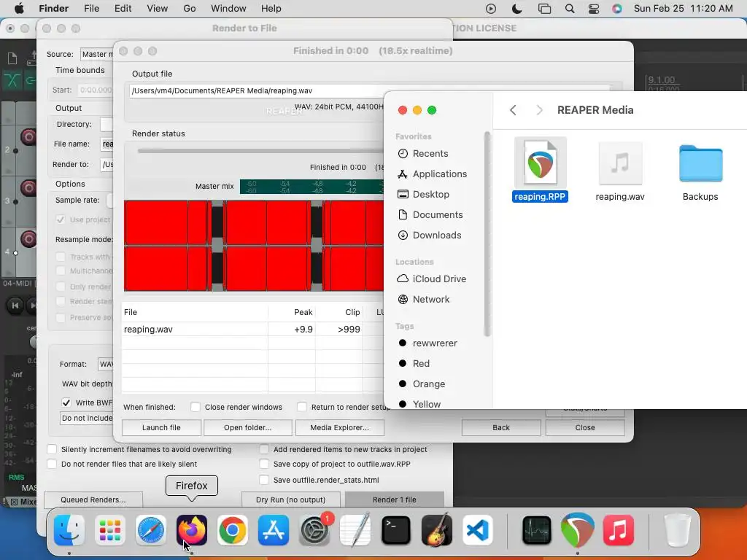Launch GarageBand from the Dock
The width and height of the screenshot is (747, 560).
pos(437,530)
